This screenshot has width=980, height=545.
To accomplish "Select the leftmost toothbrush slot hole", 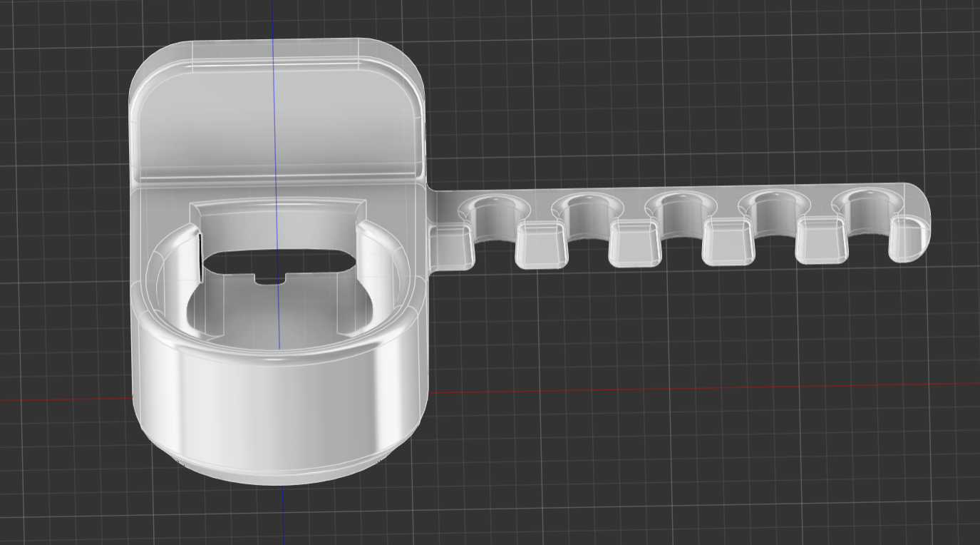I will click(495, 214).
